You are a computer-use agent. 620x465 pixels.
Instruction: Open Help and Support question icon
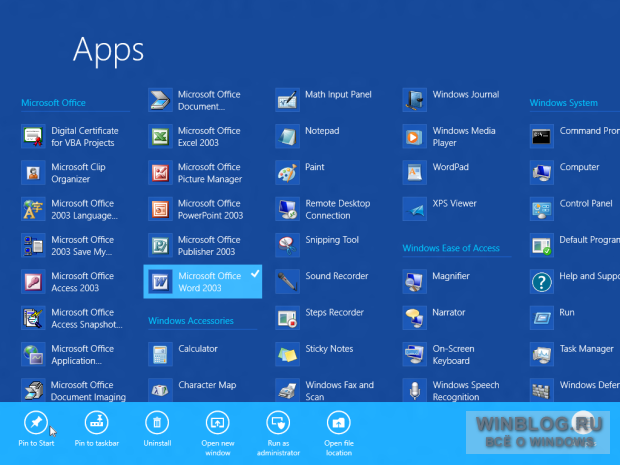(x=542, y=282)
